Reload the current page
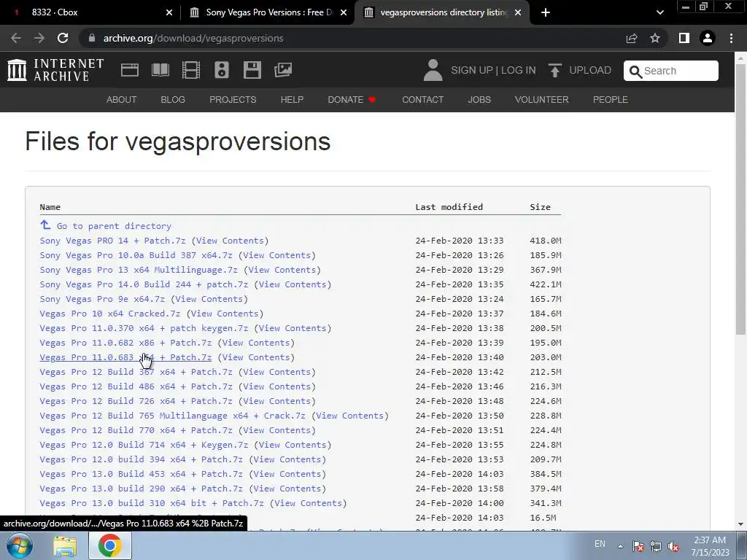This screenshot has height=560, width=747. pyautogui.click(x=63, y=38)
